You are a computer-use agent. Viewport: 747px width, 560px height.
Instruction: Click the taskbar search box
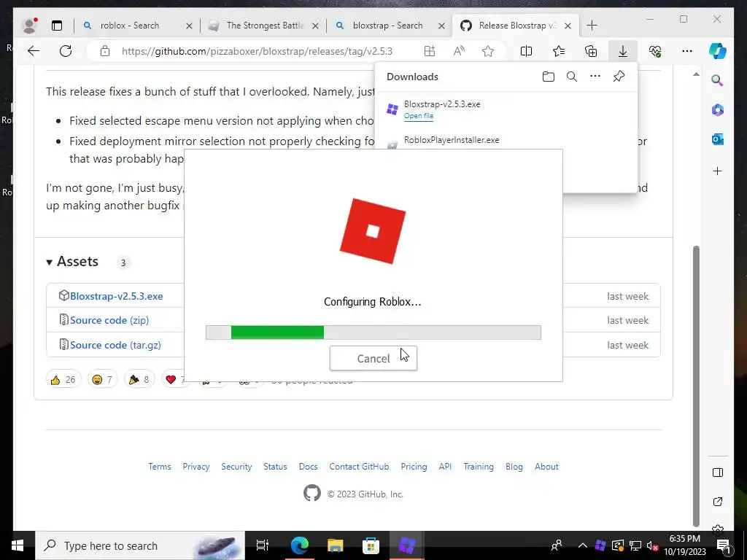click(x=140, y=545)
